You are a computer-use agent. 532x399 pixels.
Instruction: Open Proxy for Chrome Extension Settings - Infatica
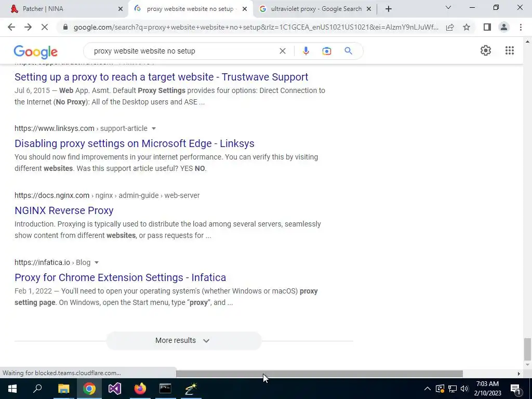click(120, 277)
